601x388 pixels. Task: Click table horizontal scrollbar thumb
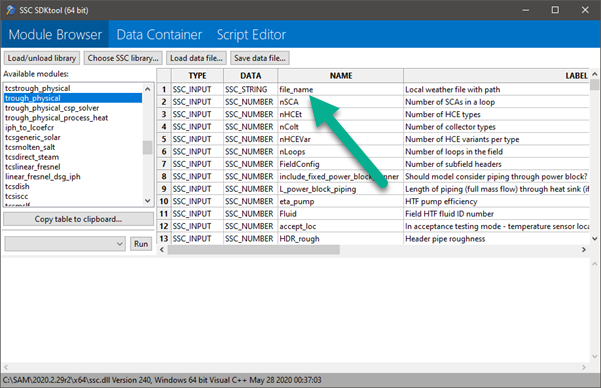(253, 250)
